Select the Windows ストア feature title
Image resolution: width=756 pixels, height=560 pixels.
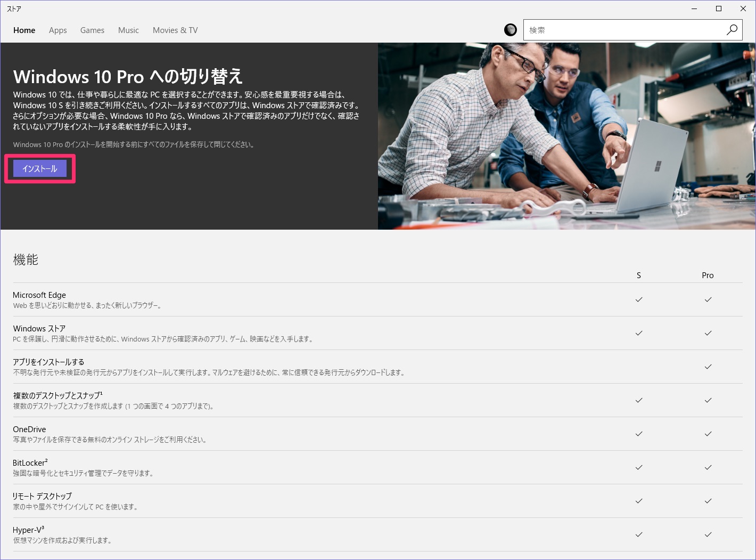[39, 328]
